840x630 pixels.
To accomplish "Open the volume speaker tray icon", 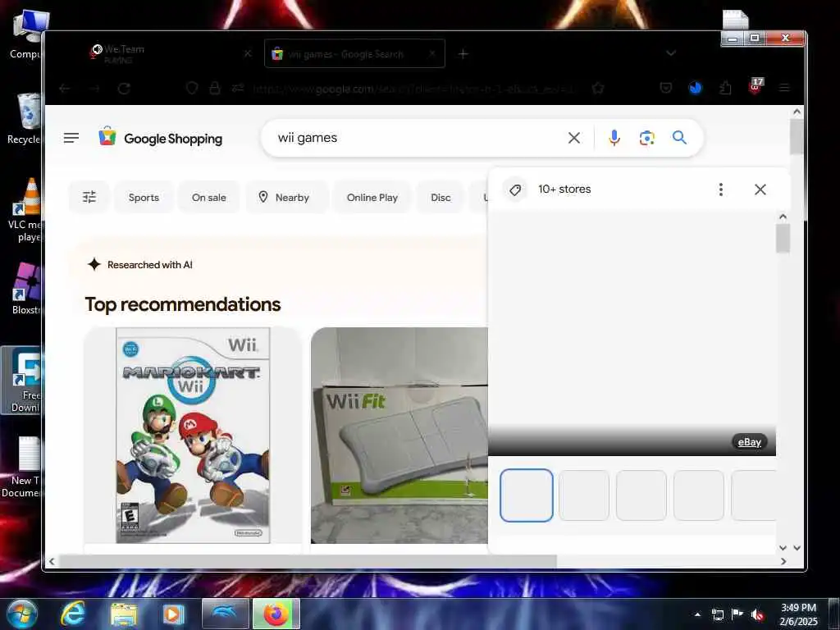I will [757, 614].
